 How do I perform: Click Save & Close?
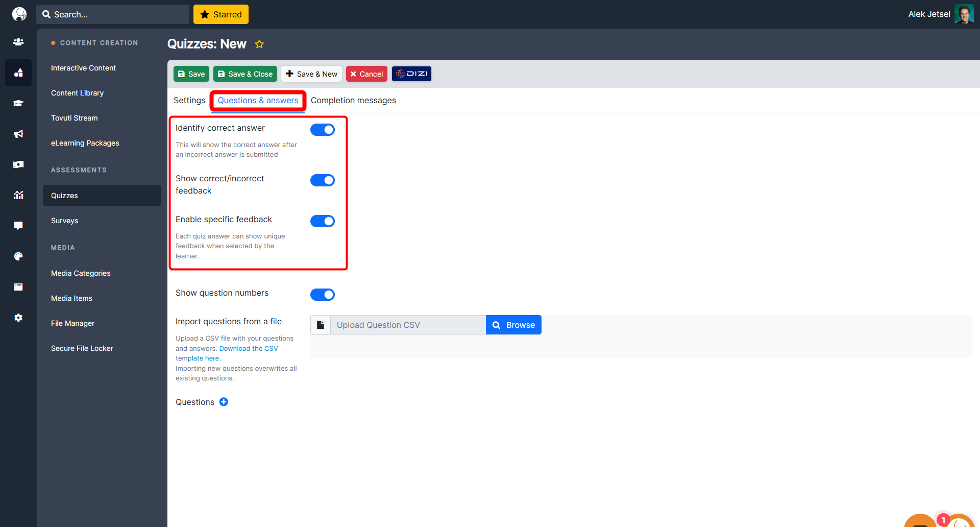pyautogui.click(x=245, y=74)
